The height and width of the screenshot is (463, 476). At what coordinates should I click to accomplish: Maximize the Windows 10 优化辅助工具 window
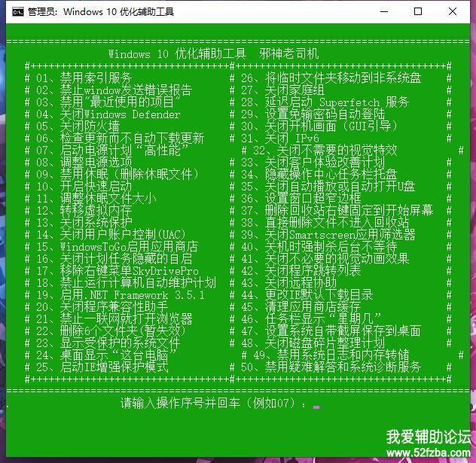(418, 11)
